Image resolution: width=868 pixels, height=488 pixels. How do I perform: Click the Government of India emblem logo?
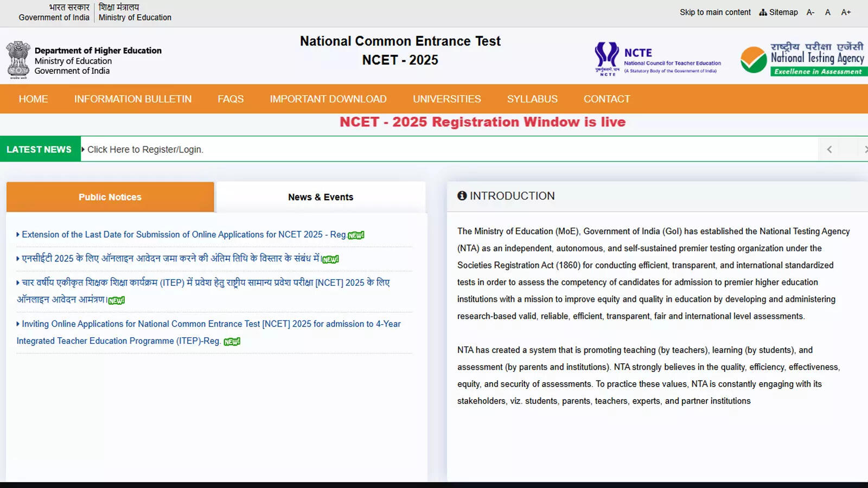point(18,60)
